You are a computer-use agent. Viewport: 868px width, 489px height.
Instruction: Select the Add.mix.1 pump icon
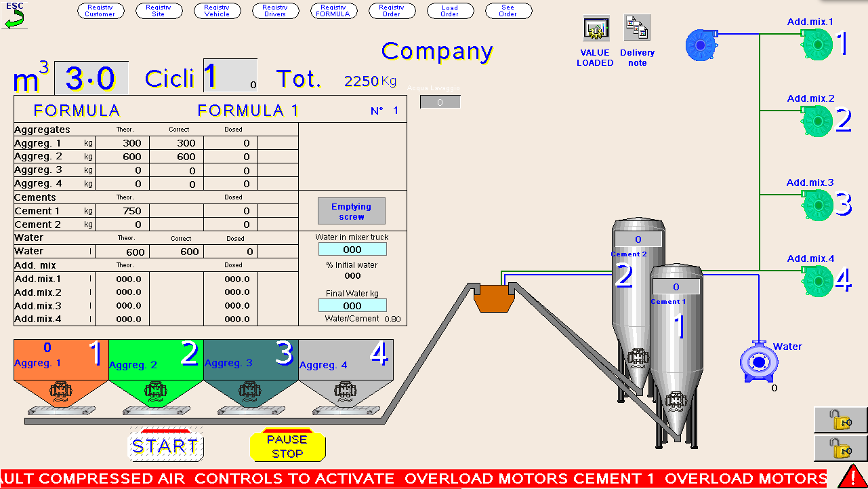(x=816, y=44)
